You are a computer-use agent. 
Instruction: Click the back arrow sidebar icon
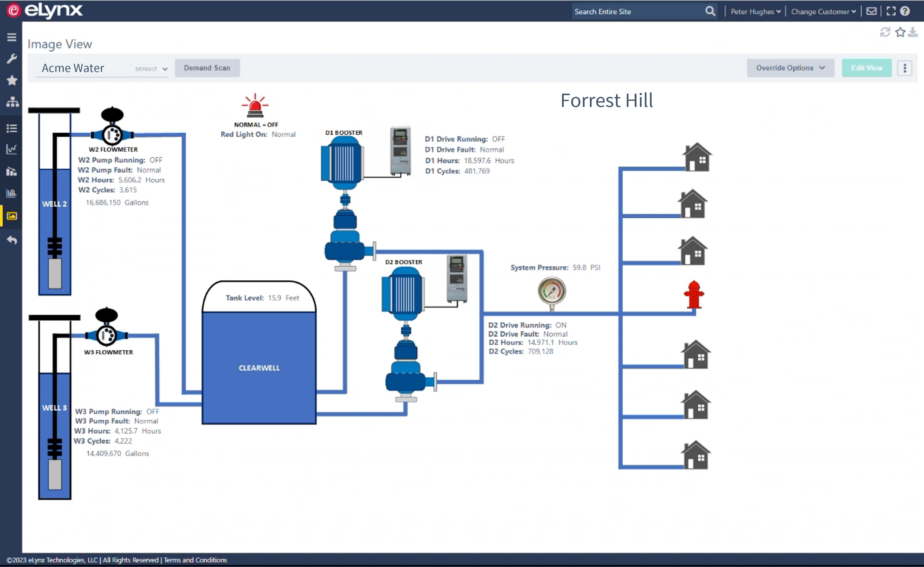(12, 240)
